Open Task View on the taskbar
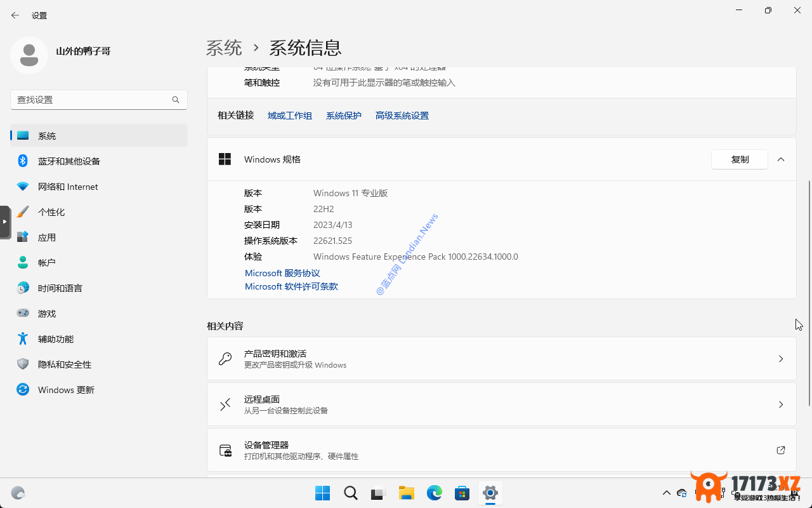 (378, 493)
